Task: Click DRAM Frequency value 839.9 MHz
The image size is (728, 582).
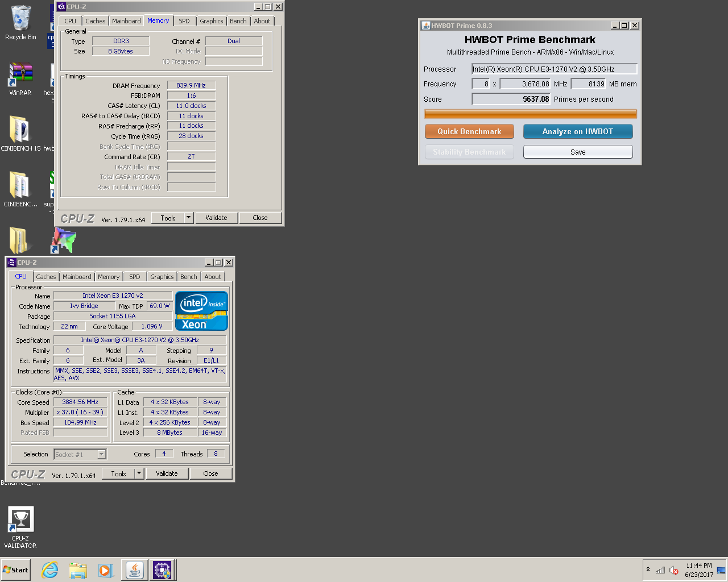Action: (x=191, y=85)
